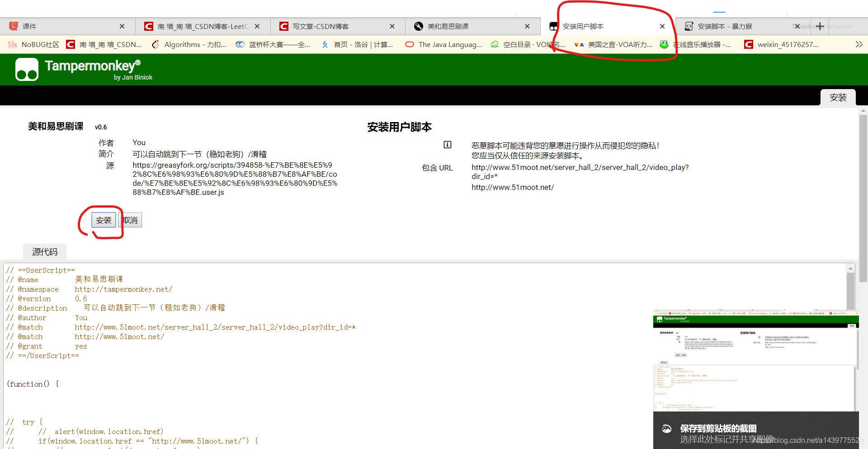This screenshot has width=868, height=449.
Task: Click the ==UserScript== opening header line
Action: coord(41,270)
